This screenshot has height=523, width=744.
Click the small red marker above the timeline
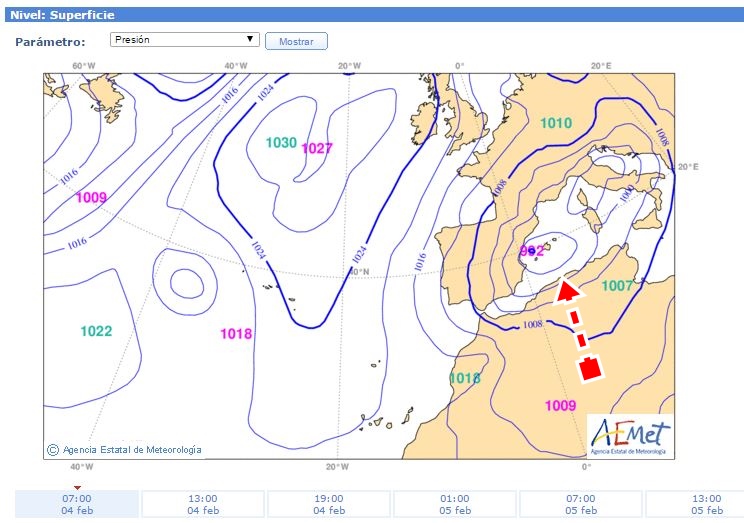pyautogui.click(x=78, y=487)
